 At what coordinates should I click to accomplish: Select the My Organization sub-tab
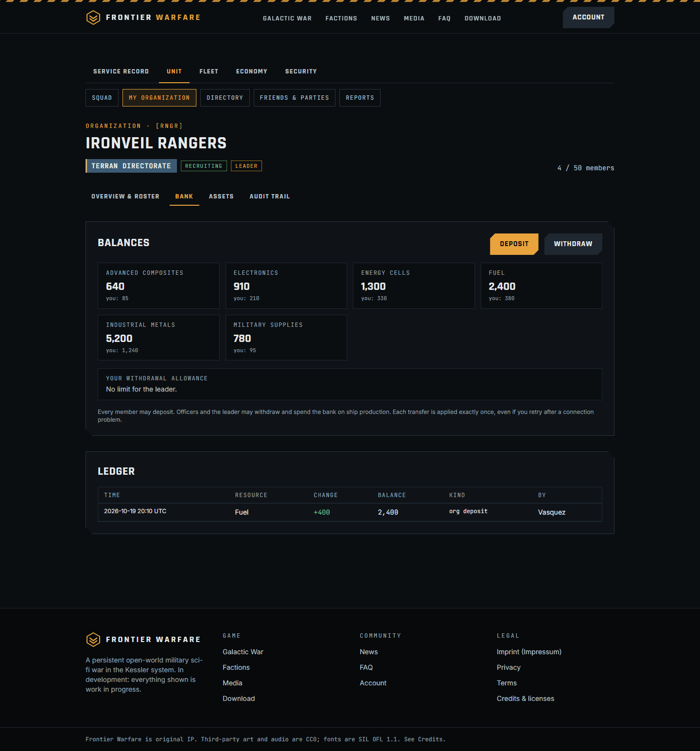[x=159, y=98]
